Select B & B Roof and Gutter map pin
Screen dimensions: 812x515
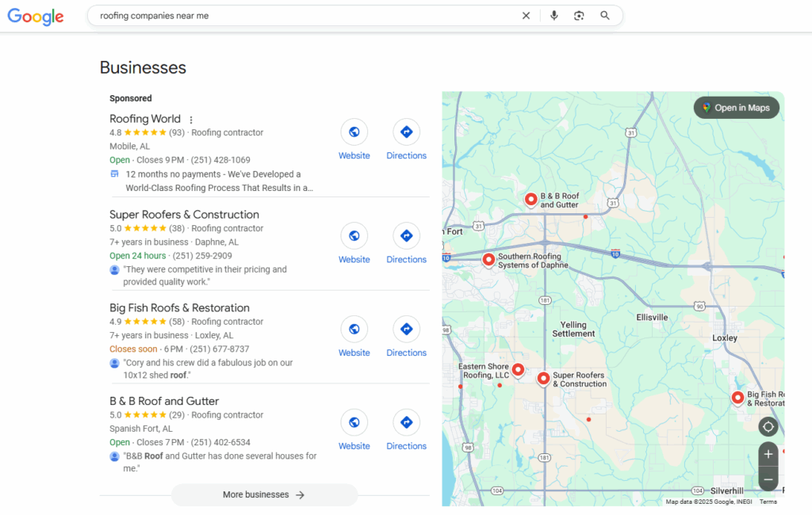tap(530, 200)
